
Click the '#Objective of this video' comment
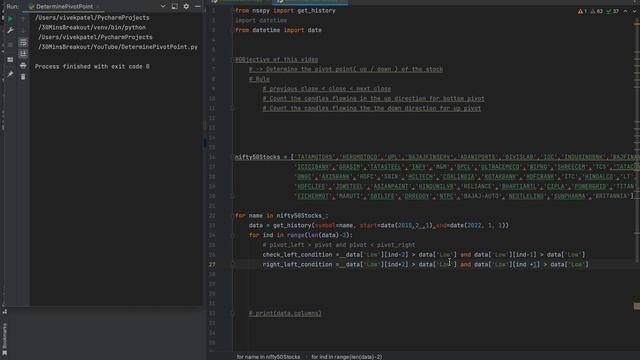277,60
